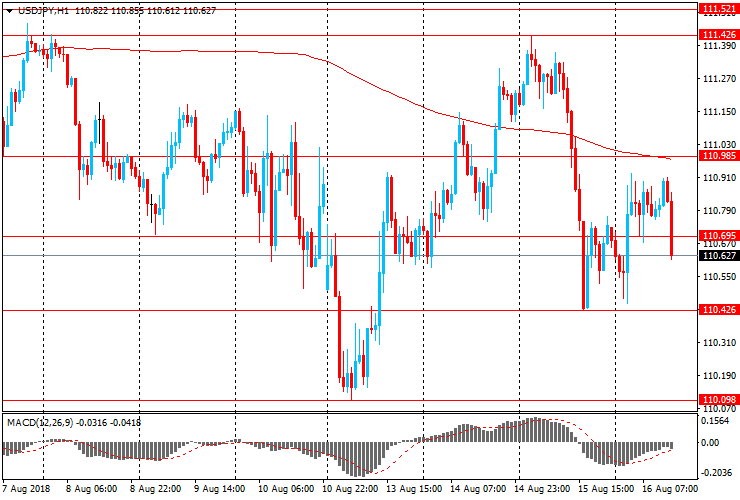Click the 110.550 price scale value
The image size is (740, 500).
click(719, 276)
